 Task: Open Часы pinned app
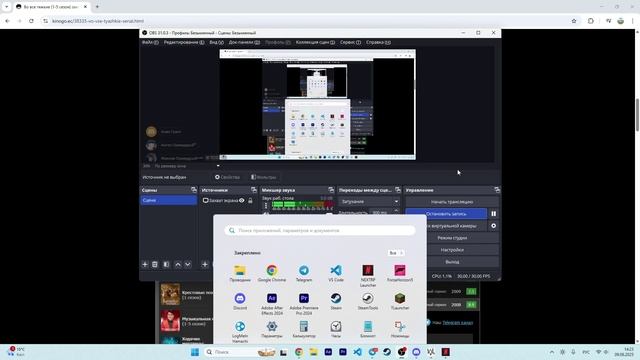(336, 330)
